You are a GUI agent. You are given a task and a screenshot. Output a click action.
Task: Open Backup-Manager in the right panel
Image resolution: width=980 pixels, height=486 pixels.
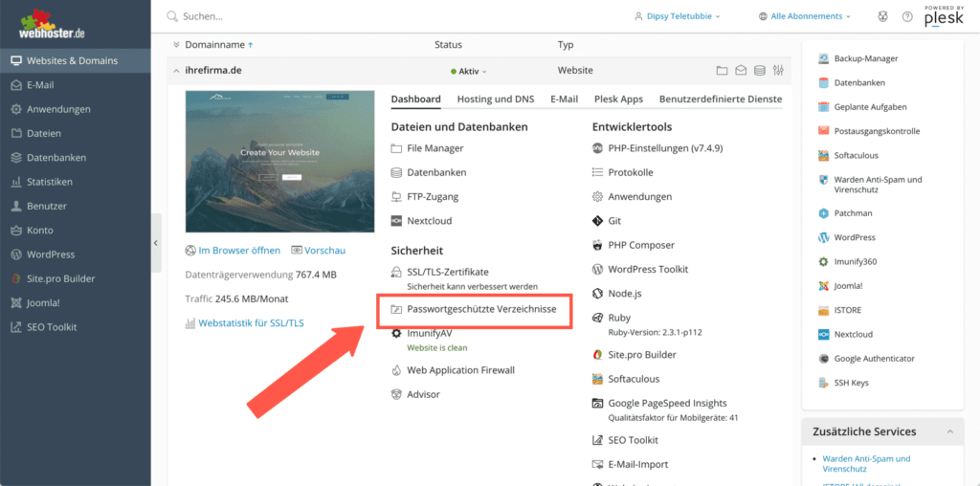tap(865, 58)
